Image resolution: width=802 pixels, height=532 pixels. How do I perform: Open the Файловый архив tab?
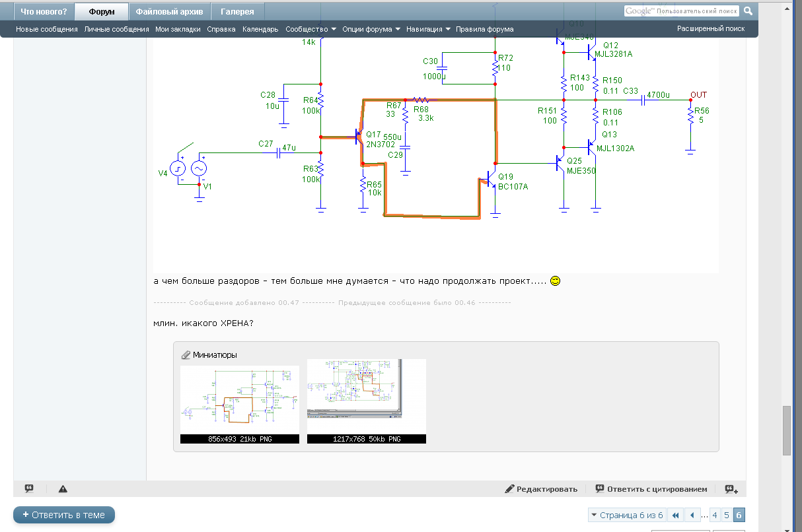point(170,11)
